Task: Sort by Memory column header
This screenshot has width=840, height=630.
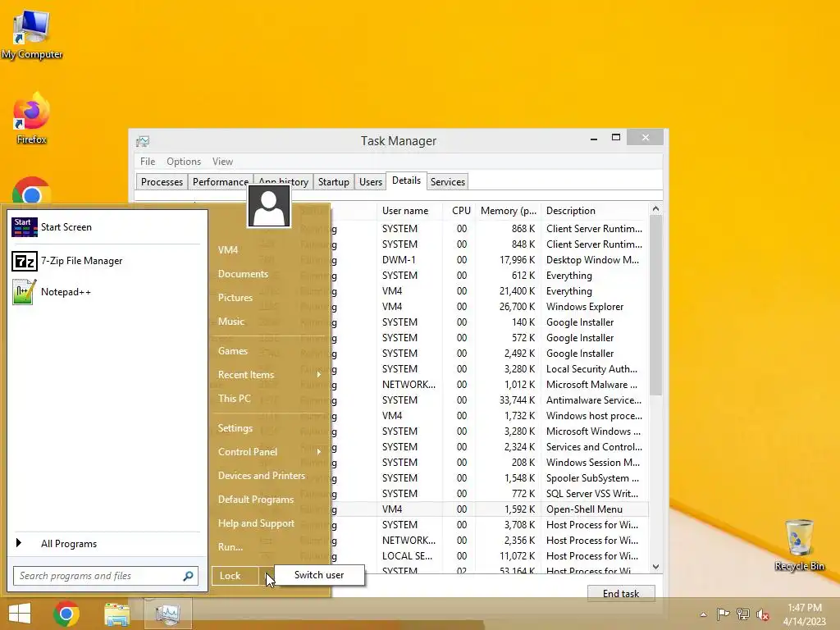Action: [509, 211]
